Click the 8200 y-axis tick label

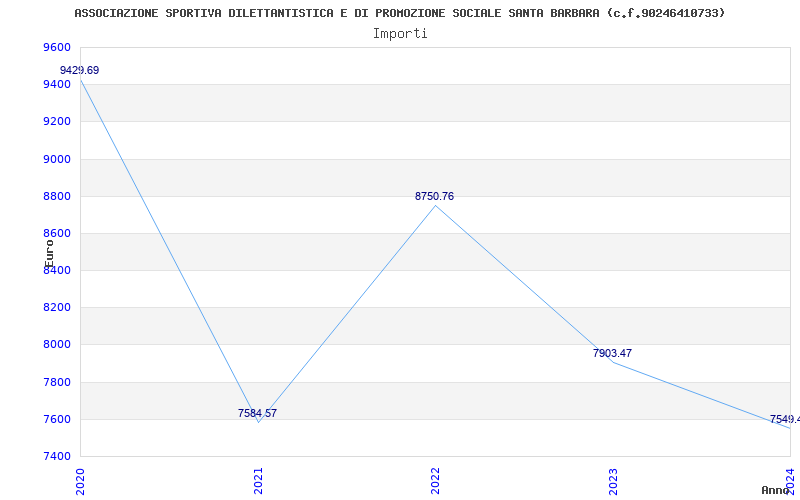[x=58, y=308]
